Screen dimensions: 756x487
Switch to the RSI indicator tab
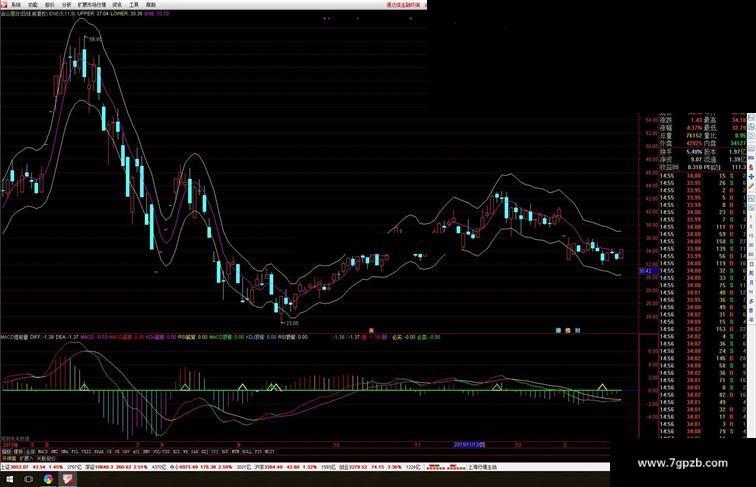[176, 452]
